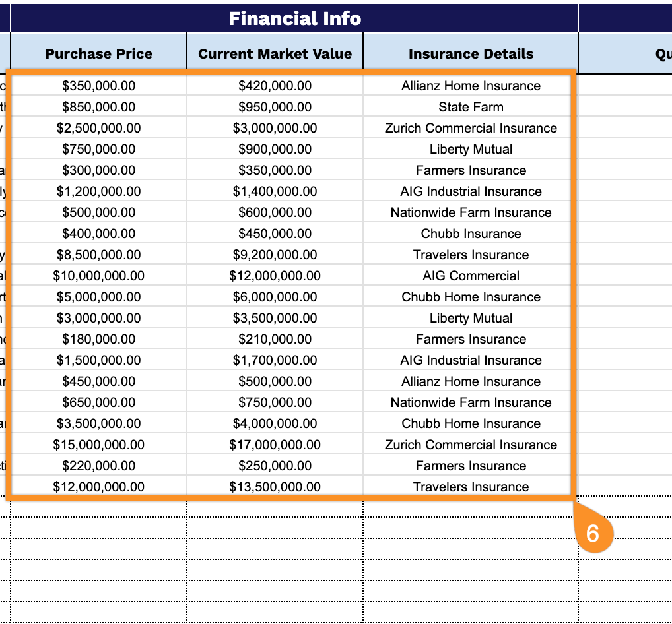
Task: Click the $180,000.00 purchase price cell
Action: tap(99, 339)
